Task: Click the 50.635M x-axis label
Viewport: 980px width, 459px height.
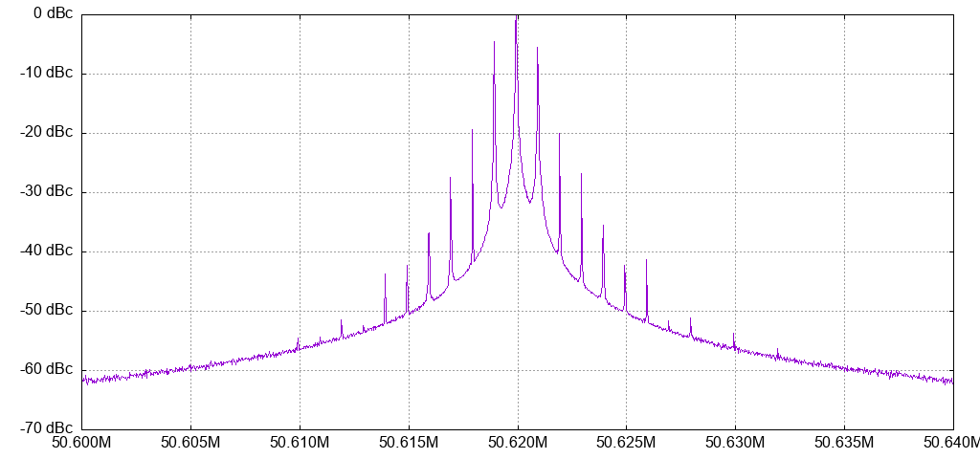Action: point(844,444)
